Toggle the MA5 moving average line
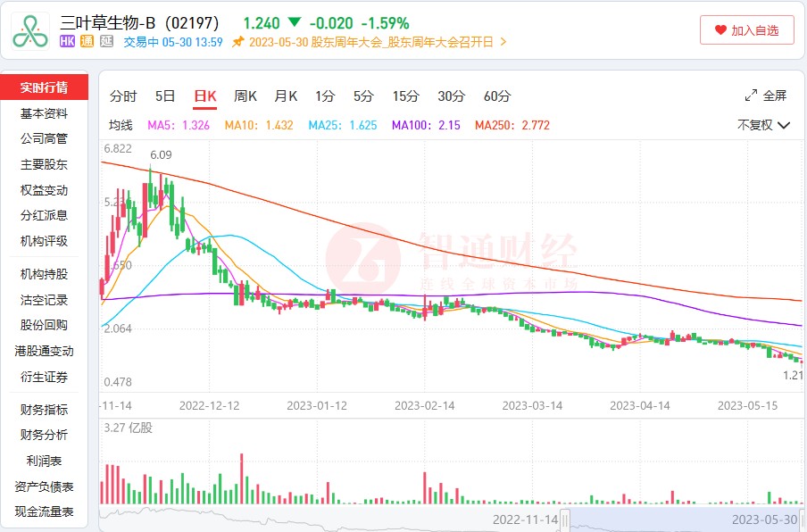The width and height of the screenshot is (807, 532). [179, 126]
